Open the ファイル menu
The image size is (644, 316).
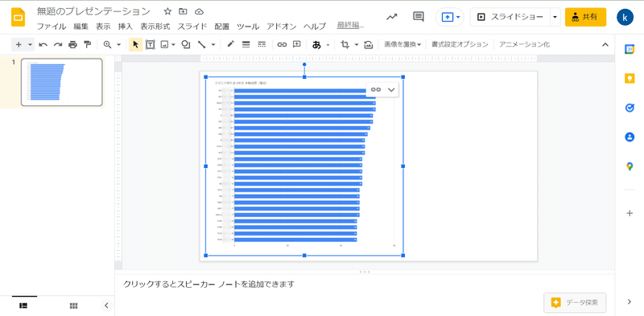(52, 27)
